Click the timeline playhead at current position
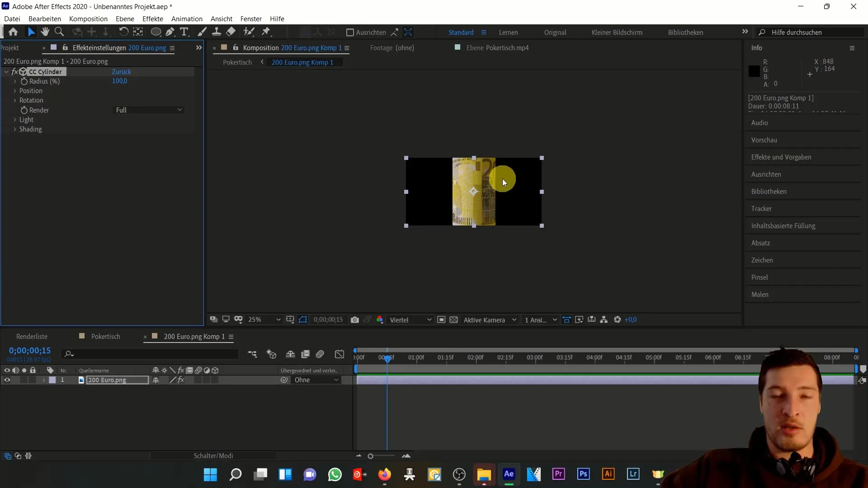This screenshot has height=488, width=868. (x=388, y=357)
